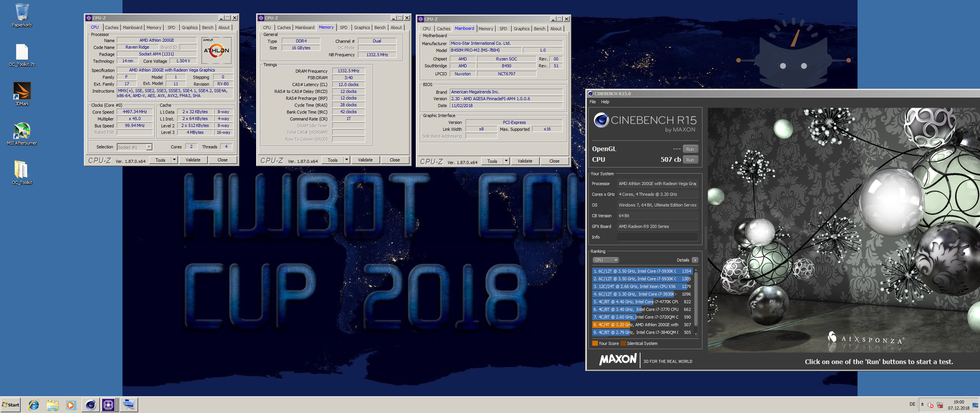The image size is (980, 413).
Task: Click the Core Voltage value 1.504 V
Action: 183,61
